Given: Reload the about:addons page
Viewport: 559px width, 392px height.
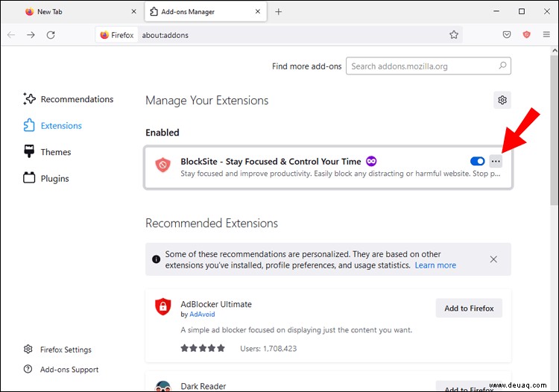Looking at the screenshot, I should (51, 35).
